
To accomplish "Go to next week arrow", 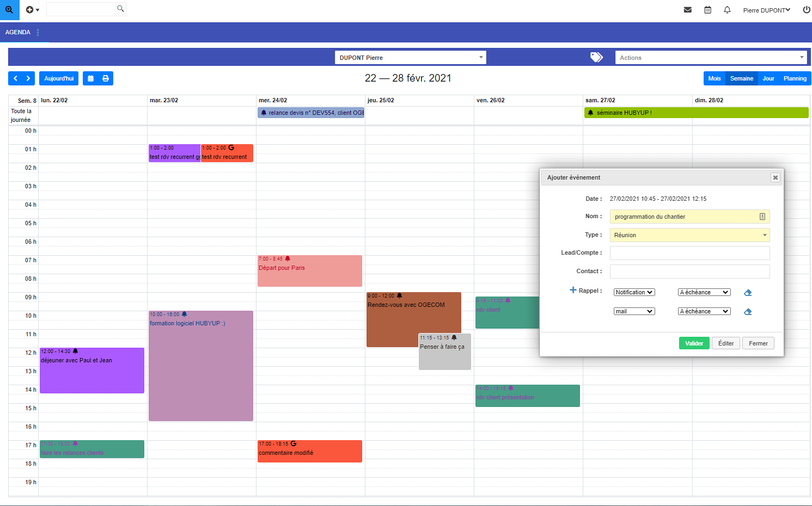I will point(28,78).
